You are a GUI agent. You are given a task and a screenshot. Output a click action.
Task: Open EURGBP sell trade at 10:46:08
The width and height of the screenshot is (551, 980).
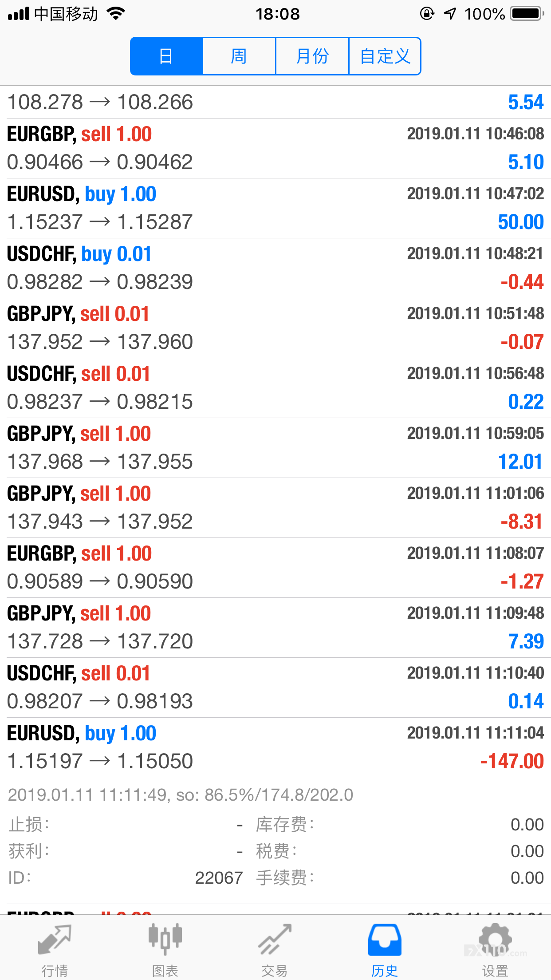point(275,148)
